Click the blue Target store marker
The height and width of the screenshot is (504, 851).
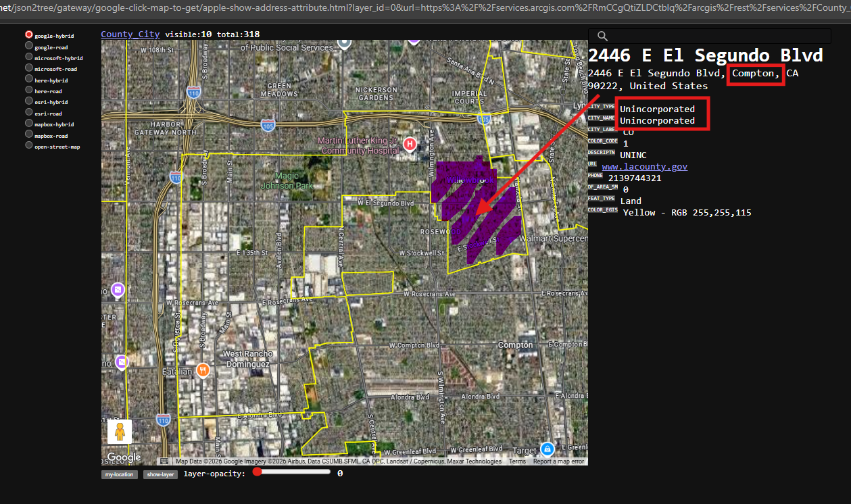point(548,449)
